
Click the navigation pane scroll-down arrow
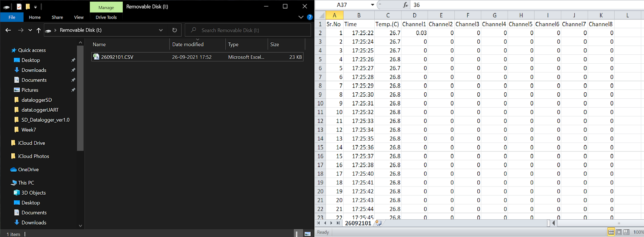click(x=80, y=226)
